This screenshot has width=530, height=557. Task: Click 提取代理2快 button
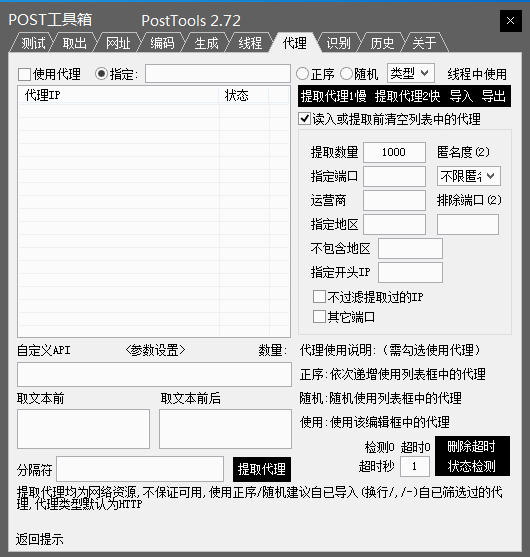point(408,96)
